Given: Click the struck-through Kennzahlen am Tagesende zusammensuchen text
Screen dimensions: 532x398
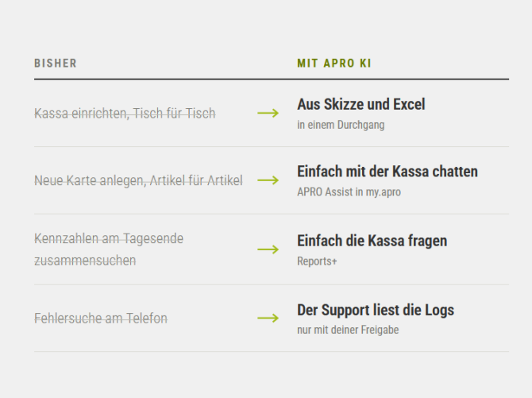Looking at the screenshot, I should click(109, 249).
